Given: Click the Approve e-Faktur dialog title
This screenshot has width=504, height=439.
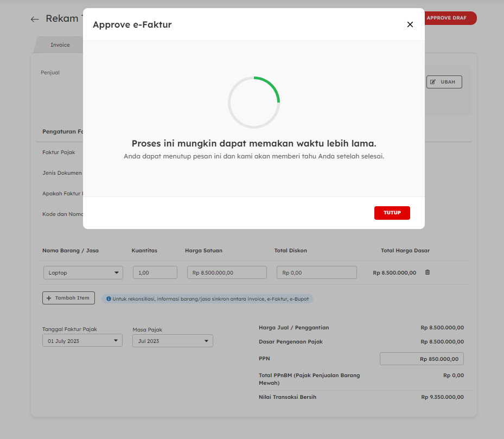Looking at the screenshot, I should pos(132,24).
